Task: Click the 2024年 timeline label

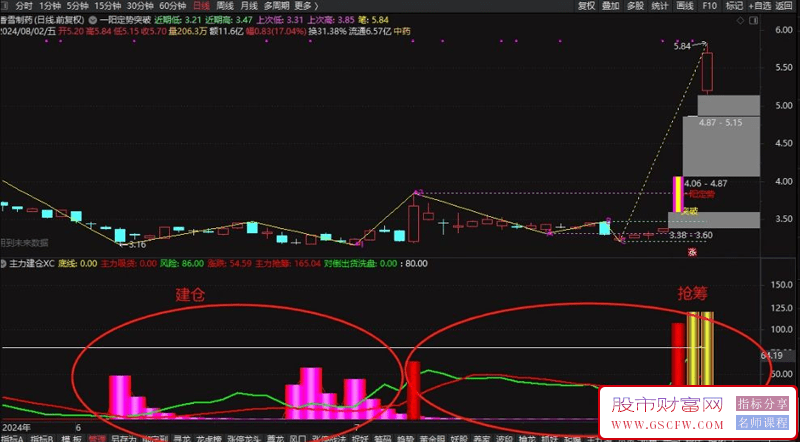Action: point(16,427)
